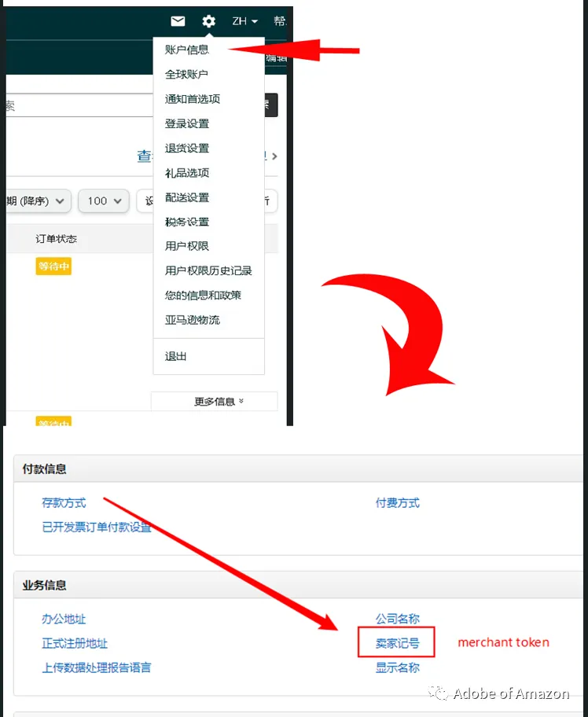Open the 付费方式 link

[x=398, y=503]
